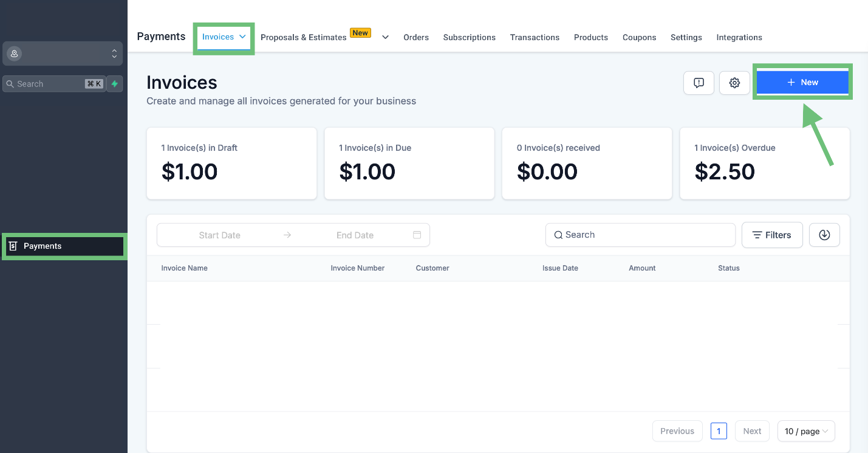Open the Transactions tab
Image resolution: width=868 pixels, height=453 pixels.
tap(535, 37)
